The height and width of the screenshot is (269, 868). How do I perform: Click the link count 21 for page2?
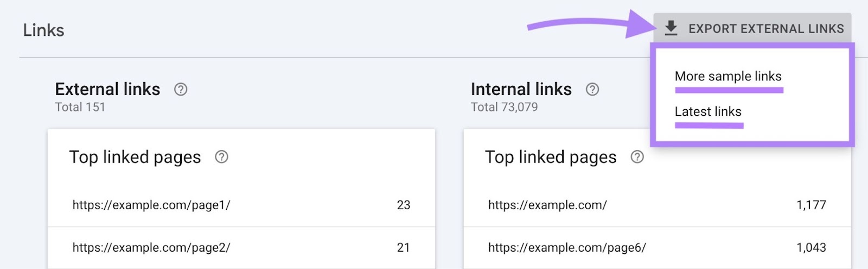403,247
